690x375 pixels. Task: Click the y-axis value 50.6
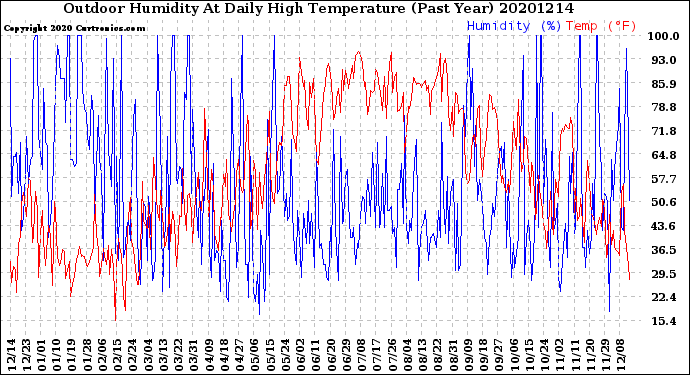[x=664, y=202]
